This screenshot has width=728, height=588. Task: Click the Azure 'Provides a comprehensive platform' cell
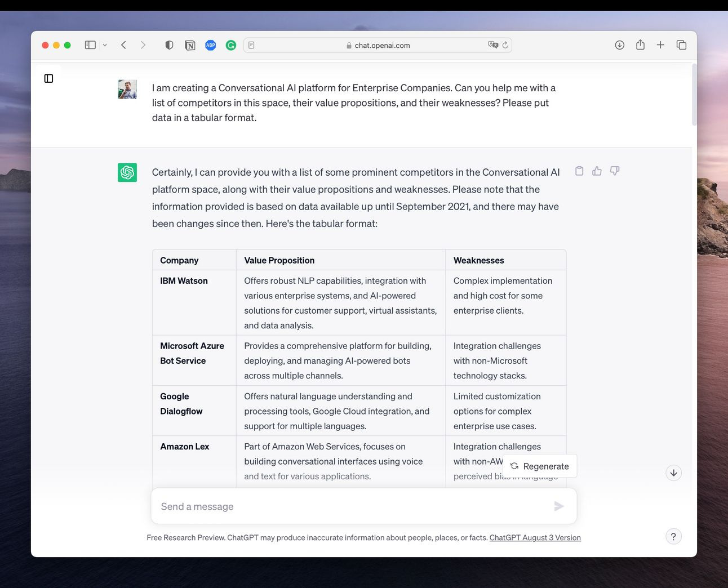pyautogui.click(x=340, y=360)
